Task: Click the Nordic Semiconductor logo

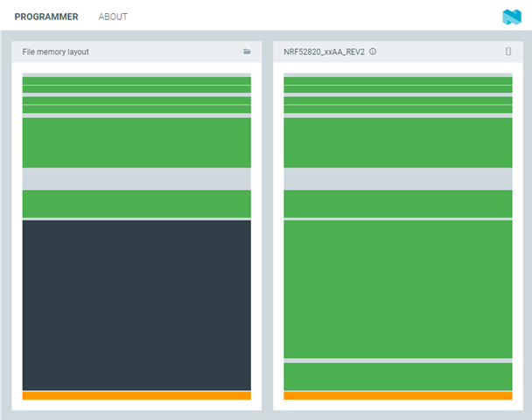Action: pos(512,17)
